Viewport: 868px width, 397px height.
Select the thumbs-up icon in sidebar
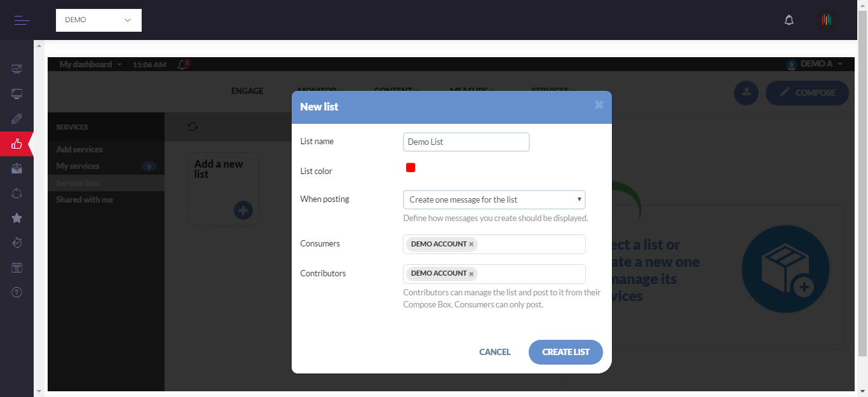point(17,144)
